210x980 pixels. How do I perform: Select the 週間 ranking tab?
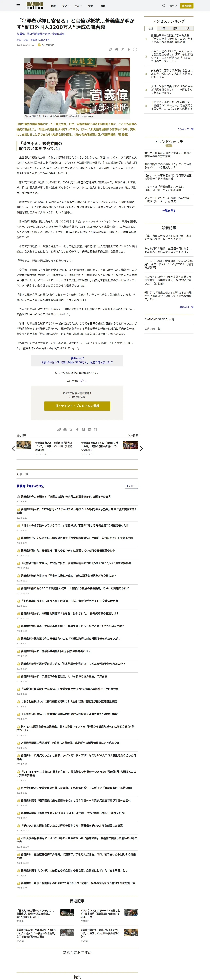pos(175,29)
